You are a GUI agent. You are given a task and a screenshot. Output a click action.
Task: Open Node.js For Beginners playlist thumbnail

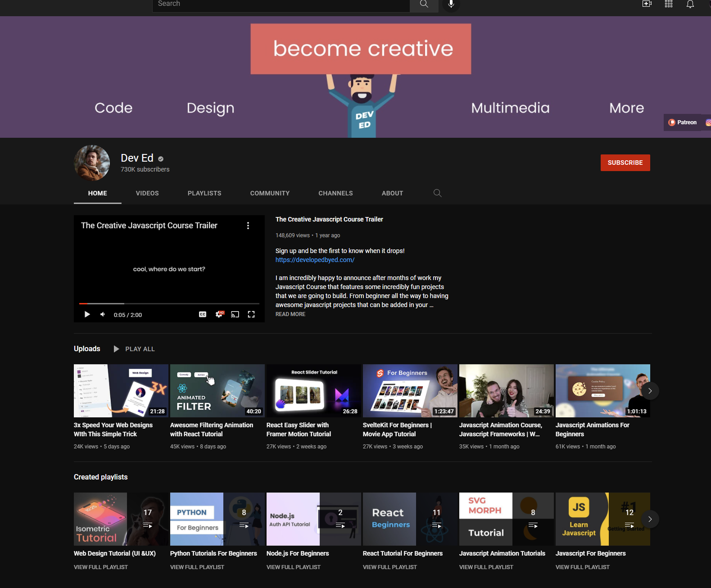314,519
